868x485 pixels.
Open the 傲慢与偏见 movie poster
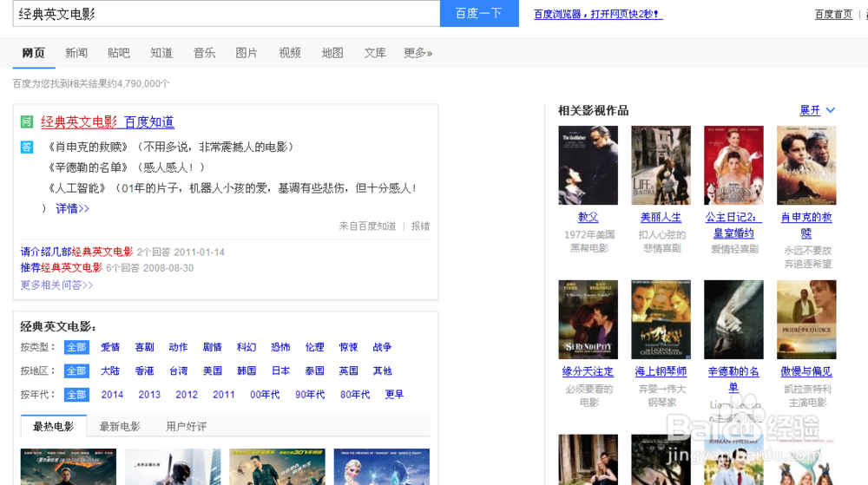(x=806, y=319)
